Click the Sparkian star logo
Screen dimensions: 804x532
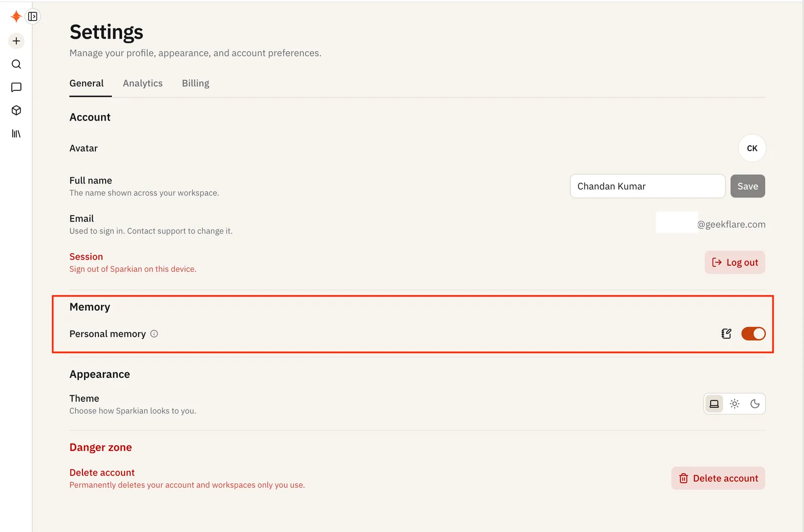(x=16, y=17)
